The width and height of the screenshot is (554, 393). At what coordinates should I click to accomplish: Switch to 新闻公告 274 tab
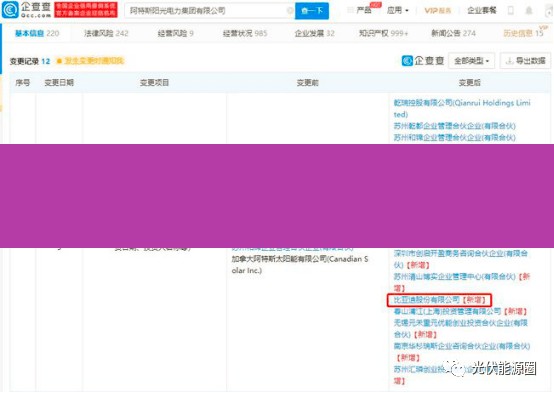(x=453, y=33)
